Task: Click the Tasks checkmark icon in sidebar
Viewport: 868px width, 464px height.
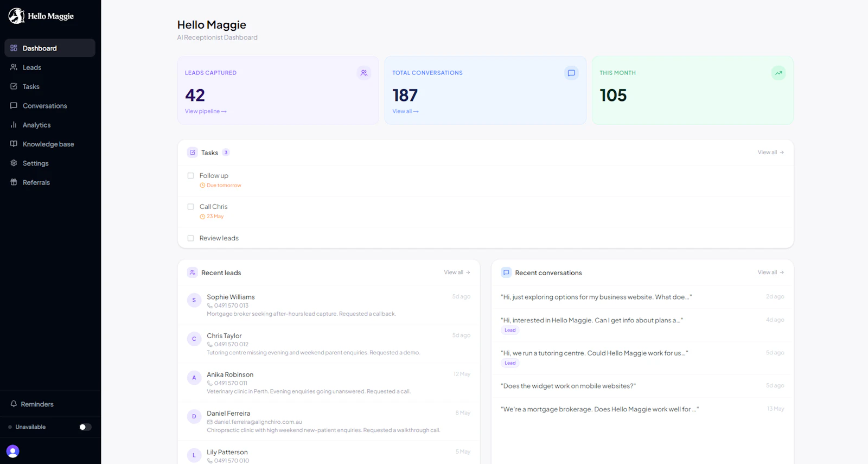Action: [14, 86]
